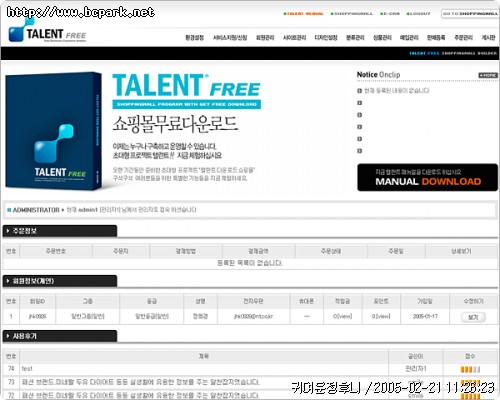Screen dimensions: 500x400
Task: Open the MORE button beside Notice Onclip
Action: pos(488,75)
